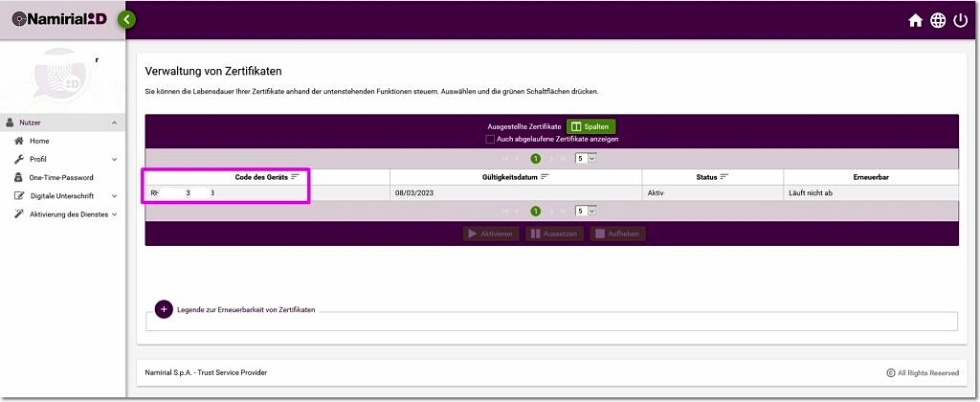980x402 pixels.
Task: Sort by Status column icon
Action: click(x=724, y=177)
